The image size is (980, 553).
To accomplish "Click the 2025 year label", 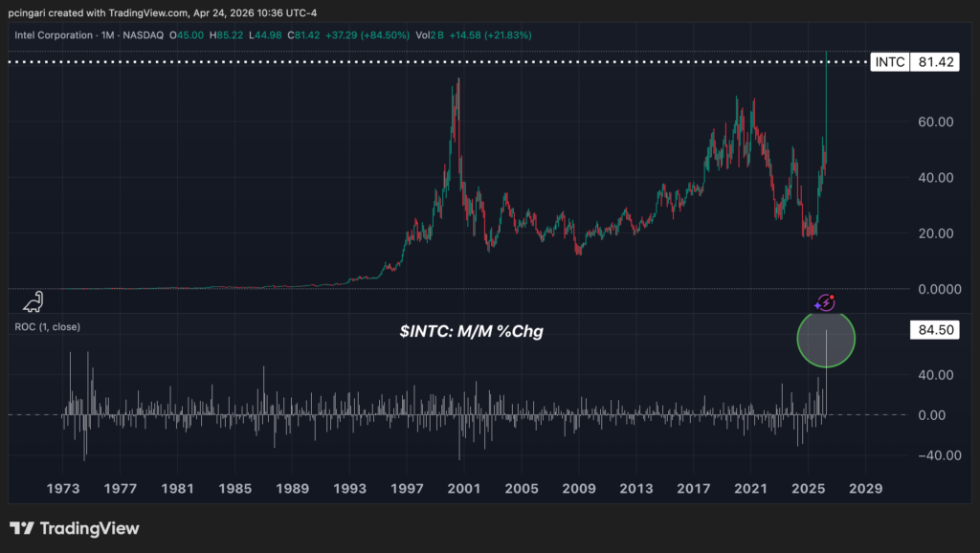I will point(808,489).
